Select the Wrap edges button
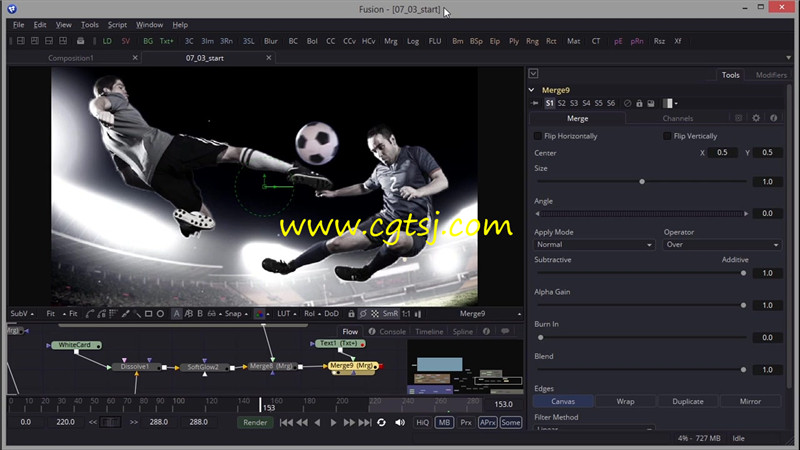The height and width of the screenshot is (450, 800). point(625,402)
